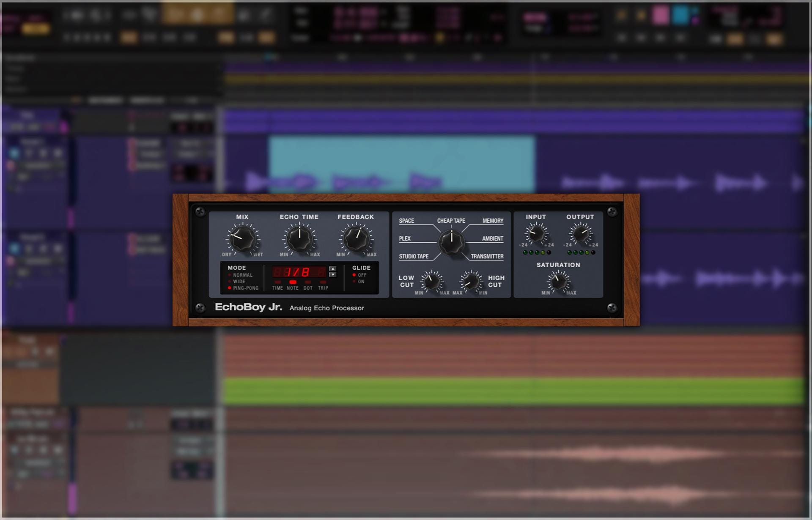Click the EchoBoy Jr. logo
This screenshot has height=520, width=812.
point(248,307)
